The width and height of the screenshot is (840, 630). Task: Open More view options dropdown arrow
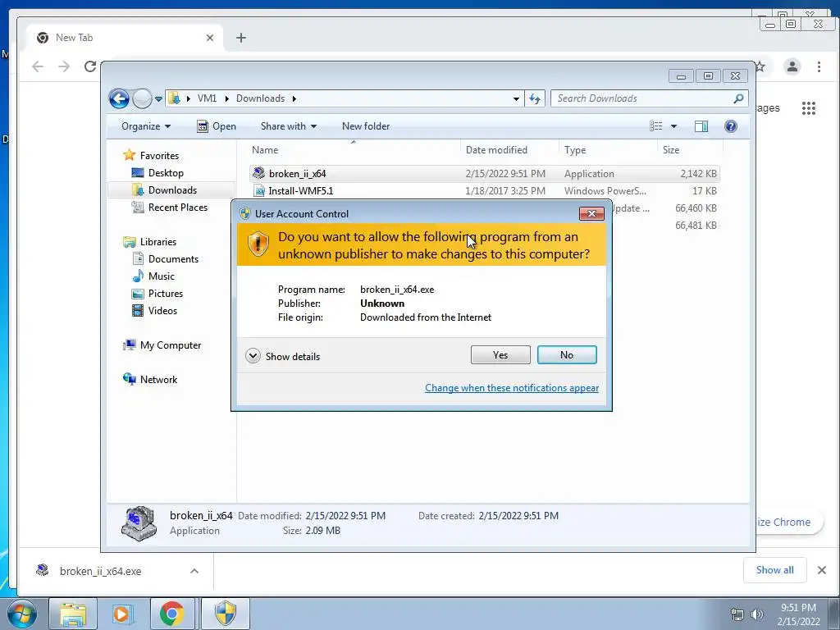pyautogui.click(x=674, y=126)
